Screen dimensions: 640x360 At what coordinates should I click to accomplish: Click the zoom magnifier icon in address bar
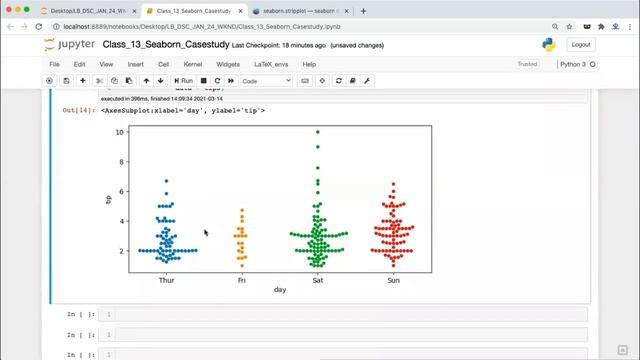click(x=555, y=27)
